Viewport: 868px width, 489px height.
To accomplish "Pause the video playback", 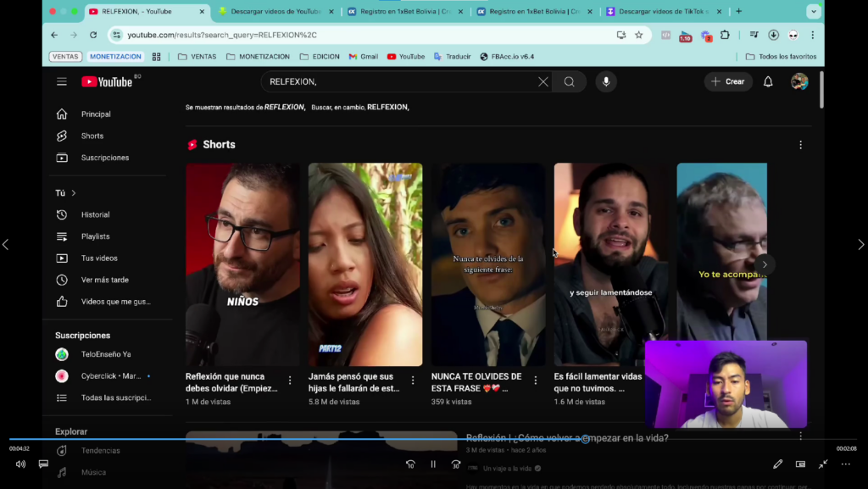I will tap(433, 464).
